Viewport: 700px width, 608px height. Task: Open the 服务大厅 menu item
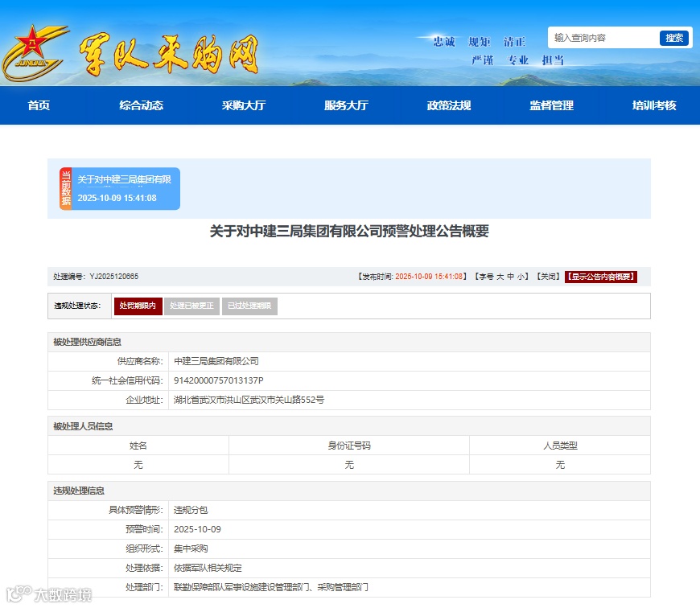(347, 105)
